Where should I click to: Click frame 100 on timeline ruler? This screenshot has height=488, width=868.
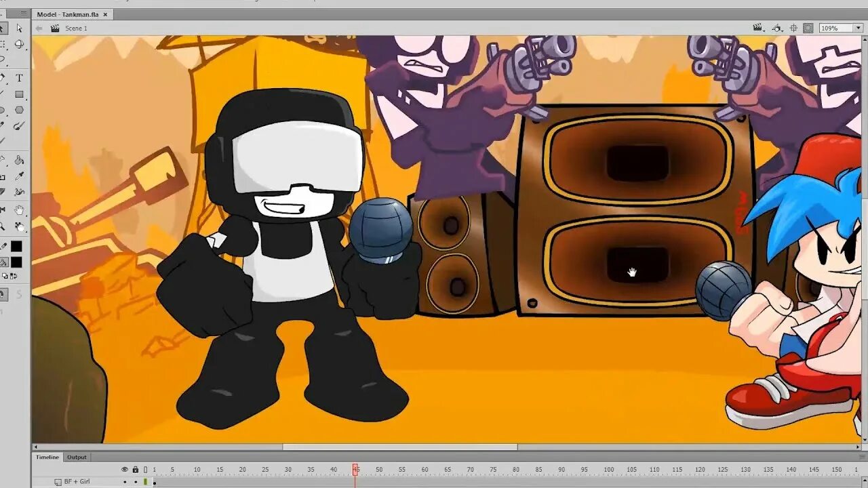pos(608,469)
